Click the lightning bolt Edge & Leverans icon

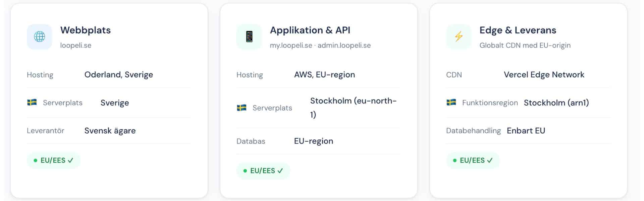tap(459, 37)
